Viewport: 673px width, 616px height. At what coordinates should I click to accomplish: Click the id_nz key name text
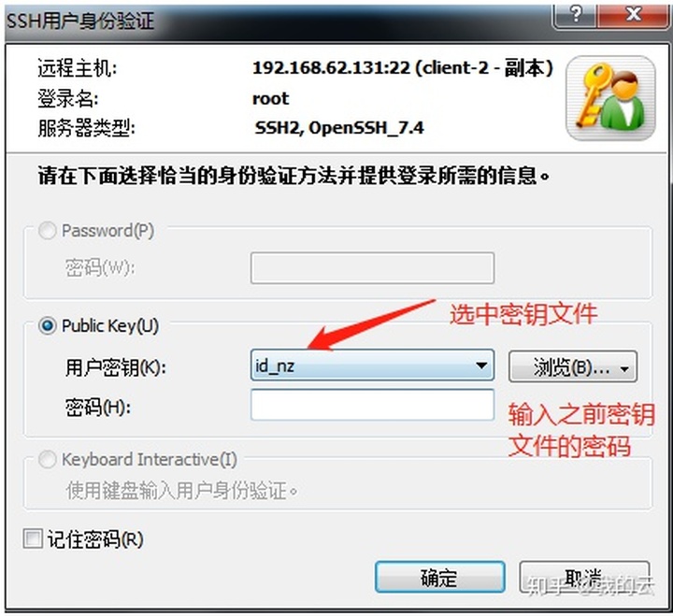(275, 366)
